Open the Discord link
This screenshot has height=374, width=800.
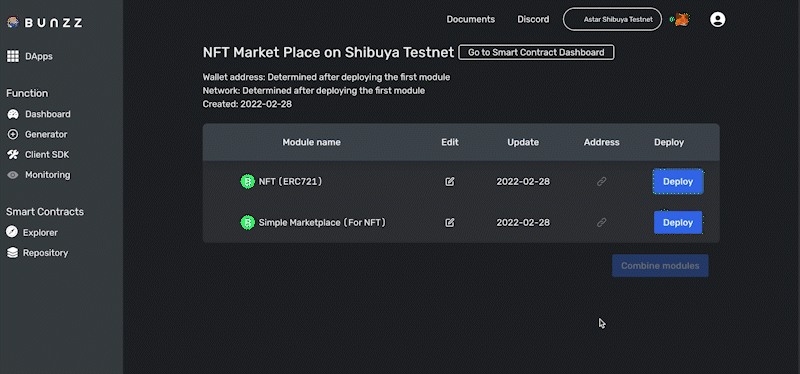[x=533, y=19]
